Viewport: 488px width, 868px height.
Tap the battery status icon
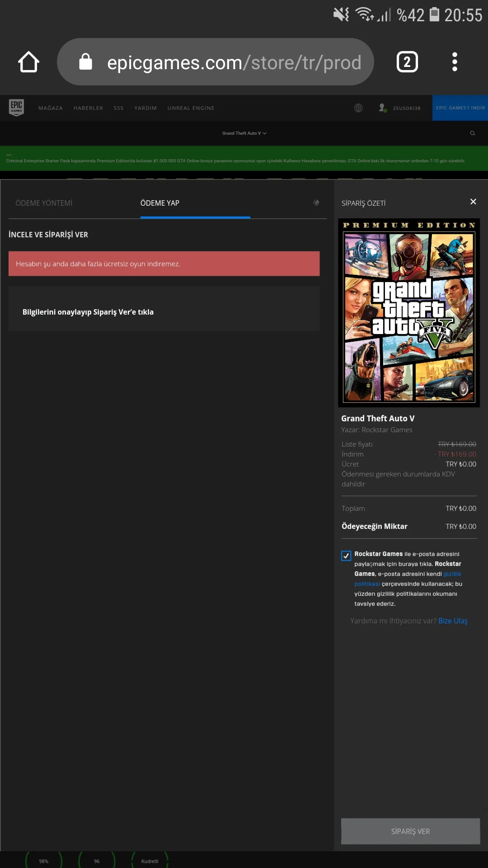pyautogui.click(x=434, y=15)
